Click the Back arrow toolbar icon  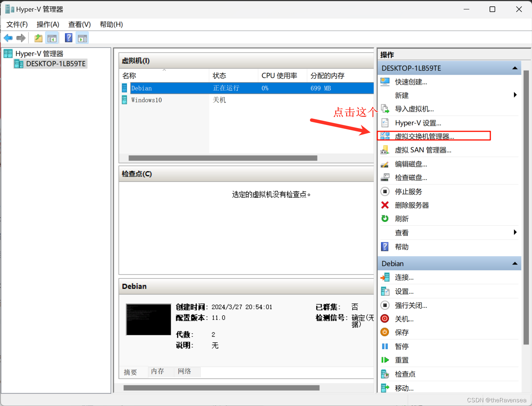point(8,38)
